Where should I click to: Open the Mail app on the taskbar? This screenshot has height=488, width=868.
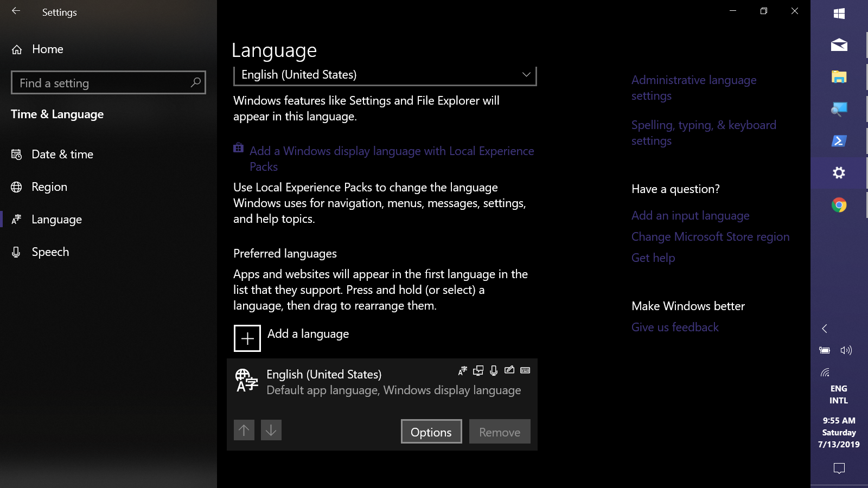tap(839, 45)
